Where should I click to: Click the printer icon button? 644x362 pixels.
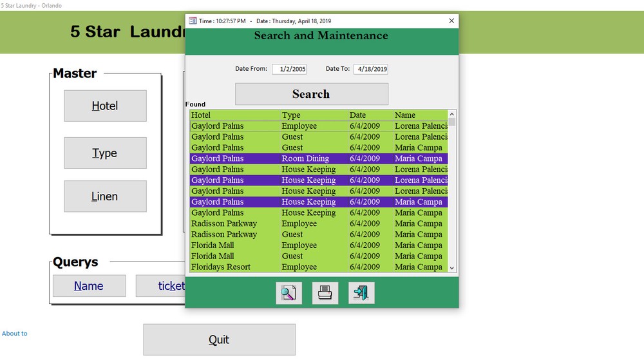(325, 293)
